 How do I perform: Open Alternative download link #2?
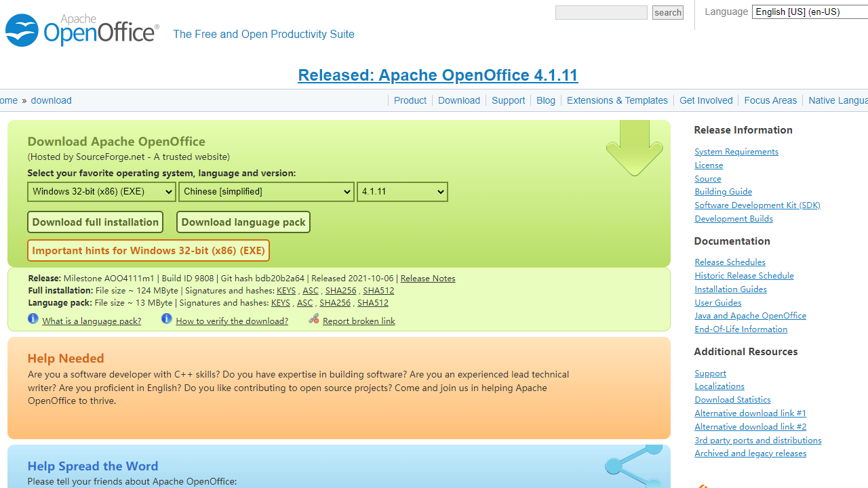point(751,427)
